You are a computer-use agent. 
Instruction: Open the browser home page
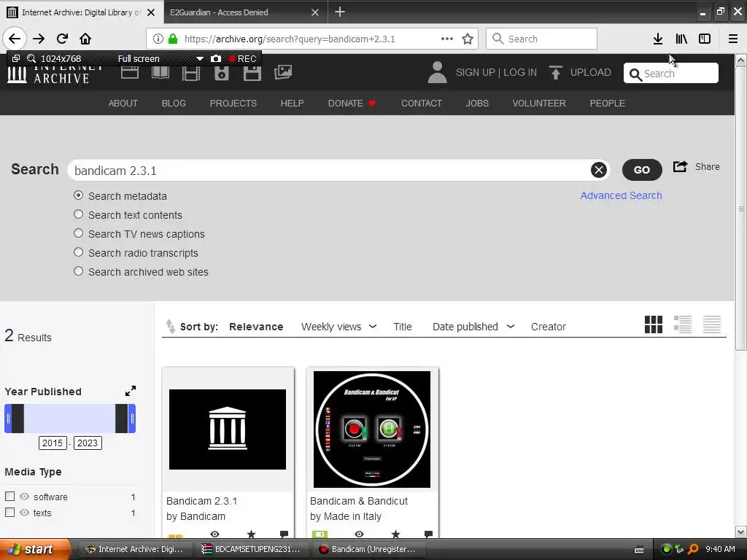tap(85, 39)
